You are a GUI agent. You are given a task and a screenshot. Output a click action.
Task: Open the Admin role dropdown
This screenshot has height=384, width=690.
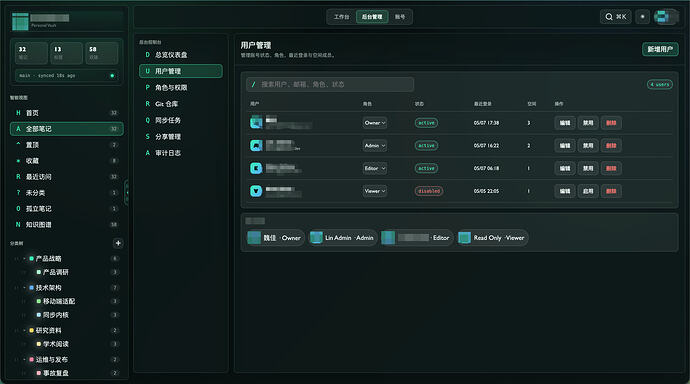(x=375, y=146)
